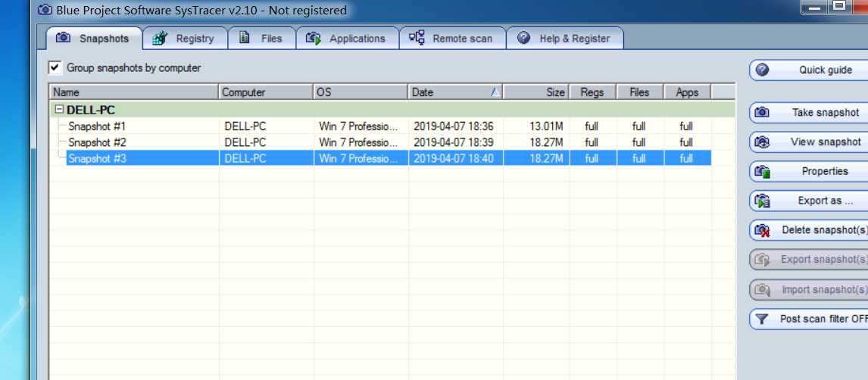Viewport: 868px width, 380px height.
Task: Switch to the Registry tab
Action: coord(185,38)
